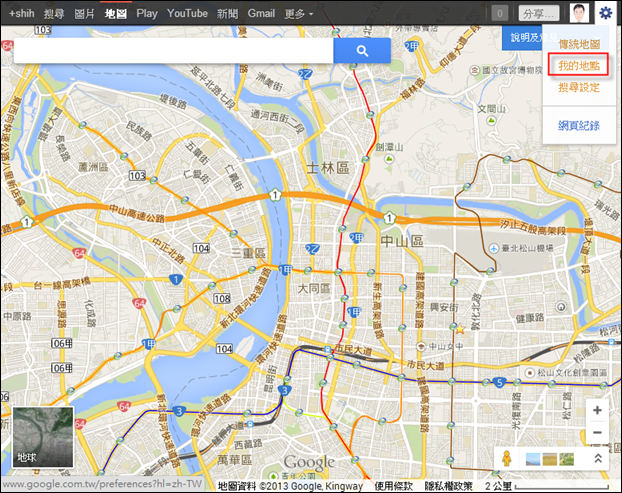Click the yellow star saved place marker
Image resolution: width=622 pixels, height=493 pixels.
tap(460, 329)
